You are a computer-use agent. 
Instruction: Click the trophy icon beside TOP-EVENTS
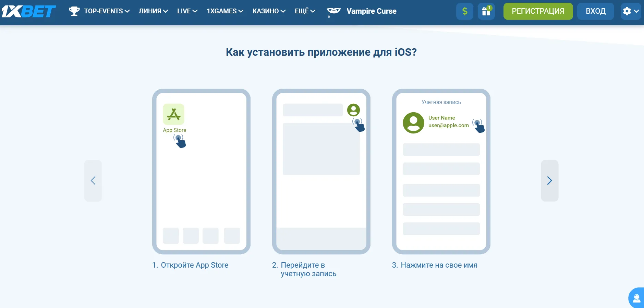click(74, 11)
